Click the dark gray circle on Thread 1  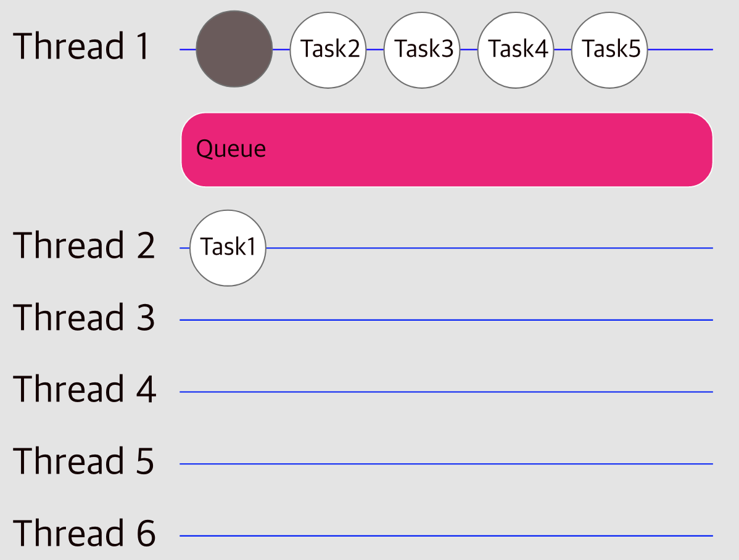[234, 49]
